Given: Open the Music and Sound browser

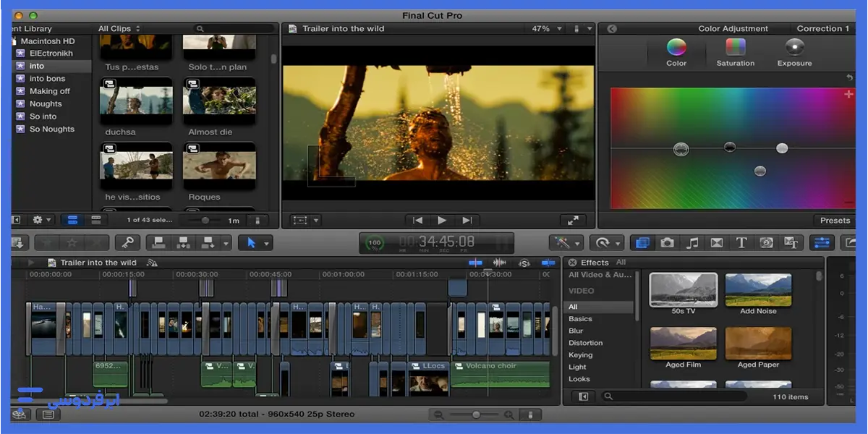Looking at the screenshot, I should point(692,243).
